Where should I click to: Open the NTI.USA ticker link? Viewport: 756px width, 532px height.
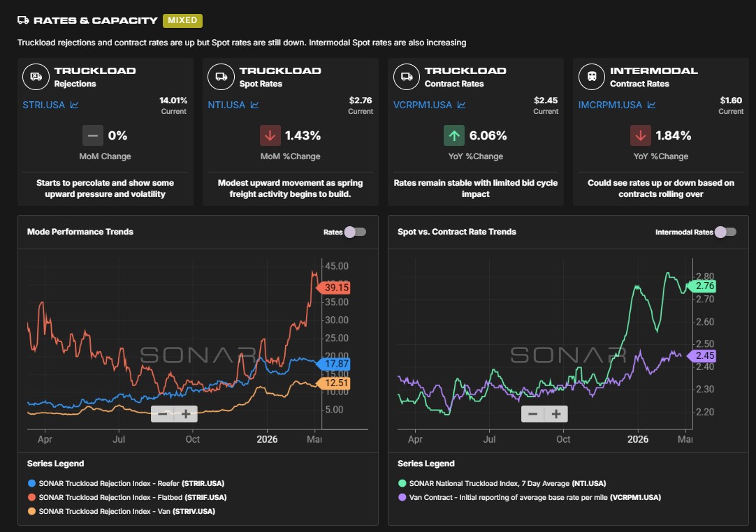tap(226, 105)
